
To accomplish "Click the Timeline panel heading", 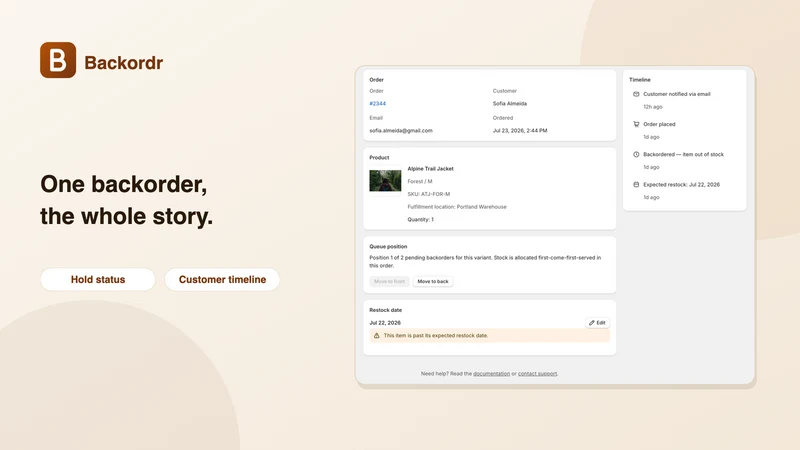I will pyautogui.click(x=640, y=80).
